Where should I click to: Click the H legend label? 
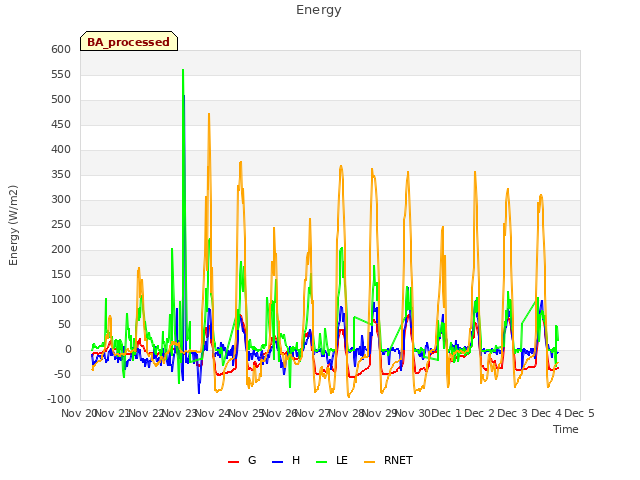(296, 460)
